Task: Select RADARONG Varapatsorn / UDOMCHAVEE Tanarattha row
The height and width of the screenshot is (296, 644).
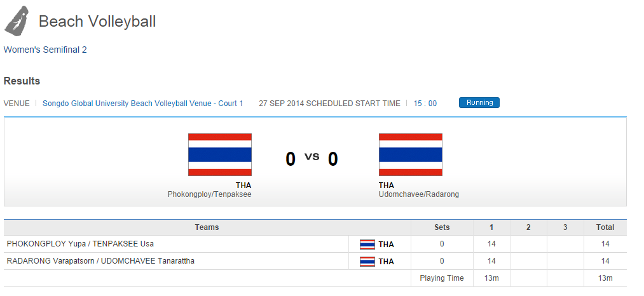Action: (x=100, y=261)
